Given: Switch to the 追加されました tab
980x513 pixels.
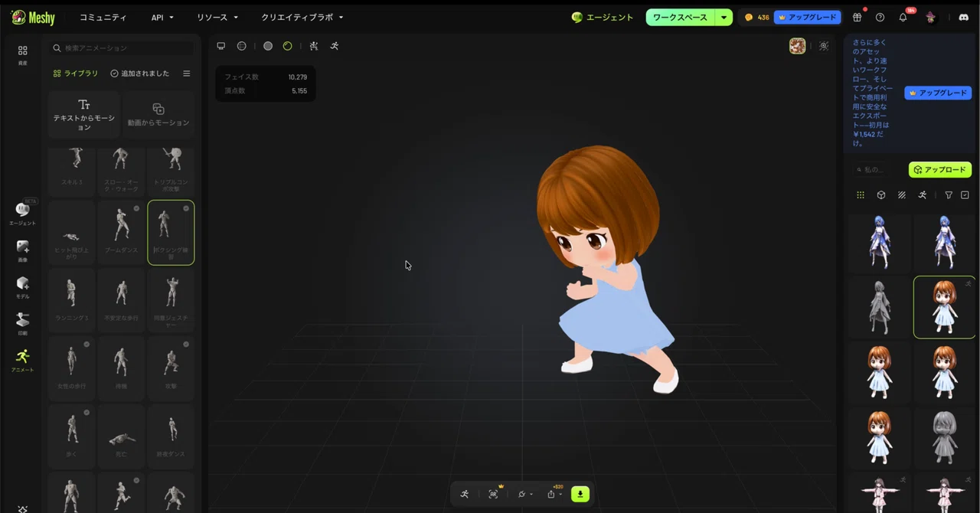Looking at the screenshot, I should [x=140, y=74].
